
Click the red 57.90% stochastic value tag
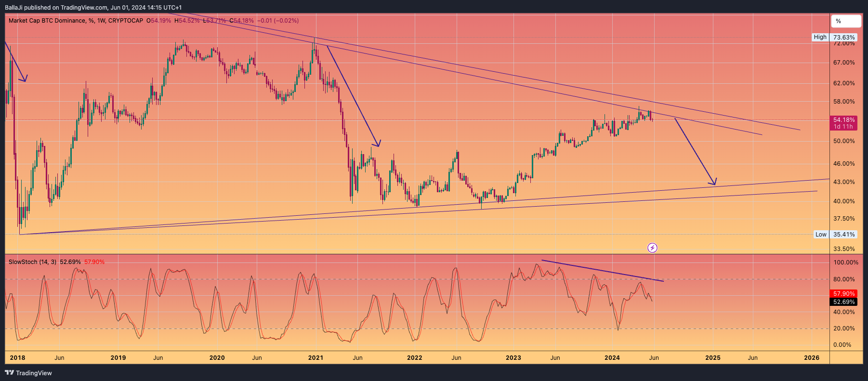[844, 293]
